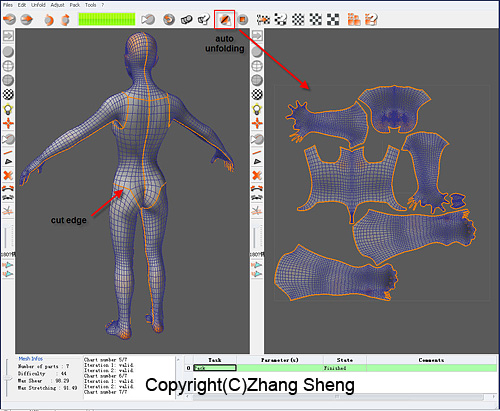Click the Parameter(s) column header
500x411 pixels.
(280, 360)
